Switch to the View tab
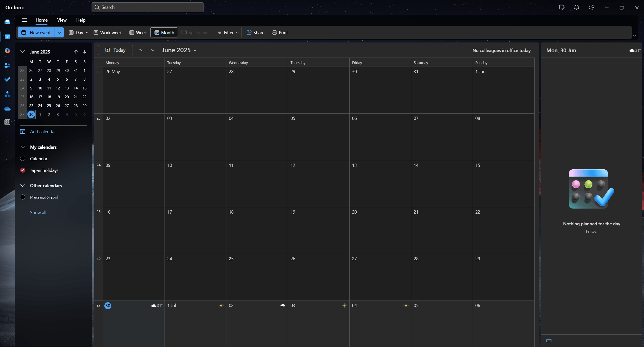The image size is (644, 347). (62, 20)
